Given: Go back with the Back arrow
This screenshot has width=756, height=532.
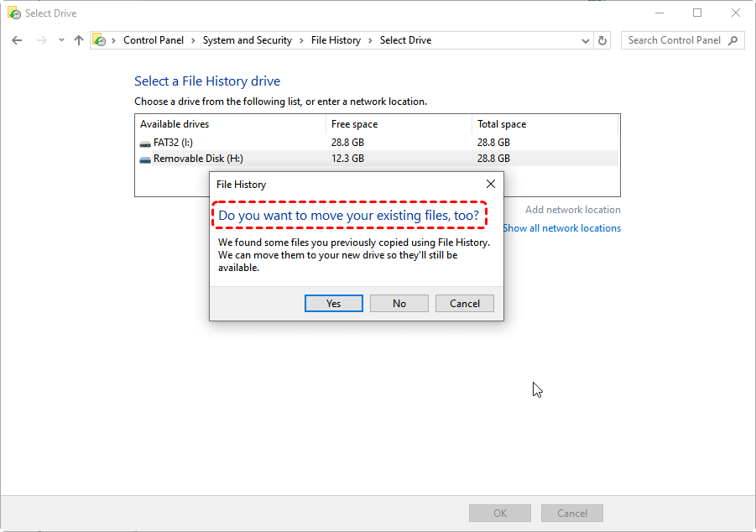Looking at the screenshot, I should (17, 40).
